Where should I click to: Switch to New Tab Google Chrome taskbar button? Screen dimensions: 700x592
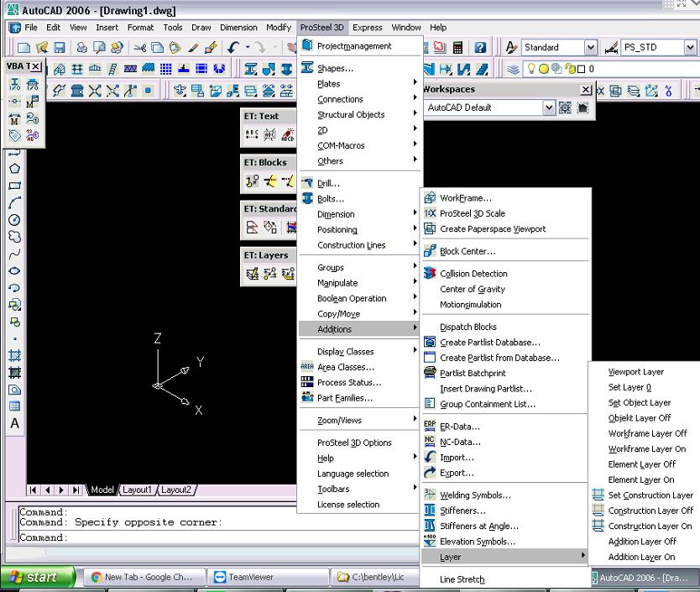pyautogui.click(x=144, y=577)
